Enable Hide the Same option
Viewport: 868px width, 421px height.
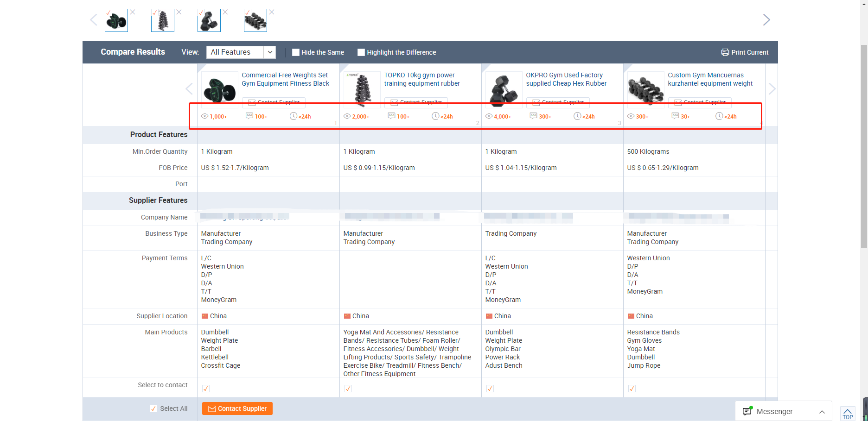pyautogui.click(x=296, y=52)
